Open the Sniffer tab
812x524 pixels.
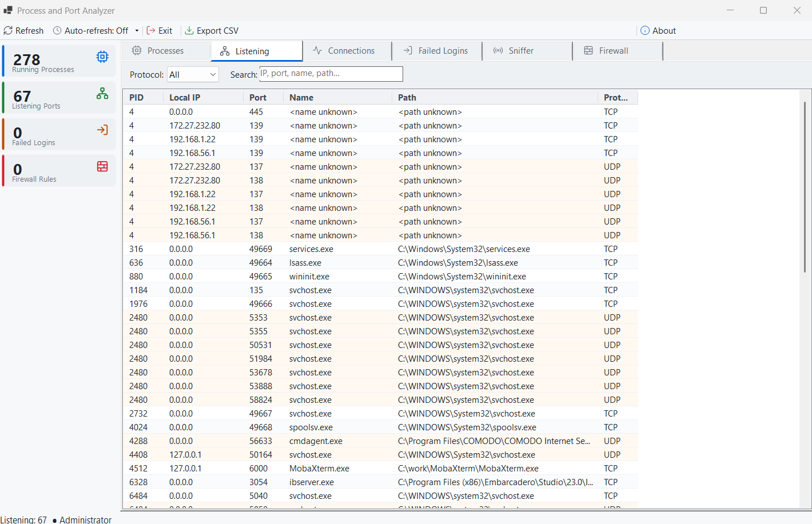[527, 50]
